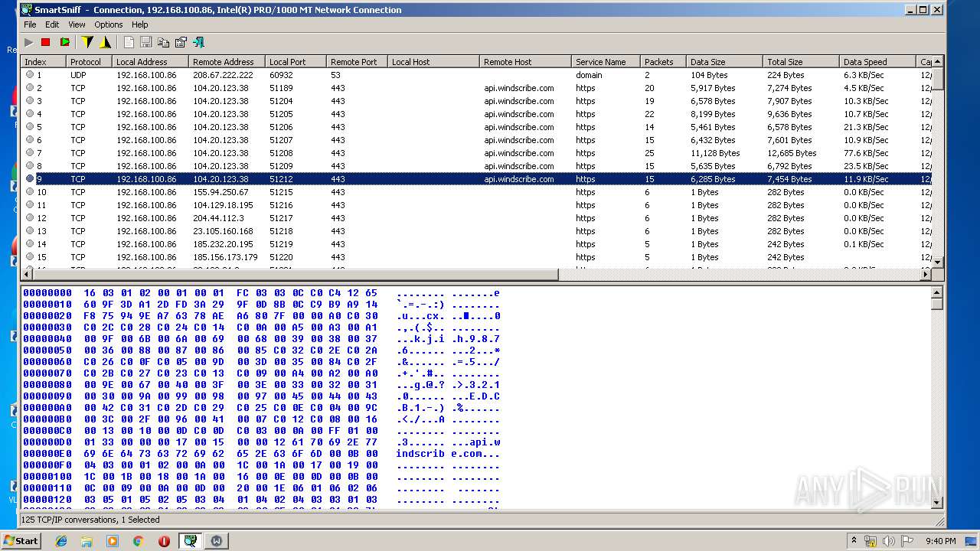
Task: Show hidden system tray icons
Action: [854, 541]
